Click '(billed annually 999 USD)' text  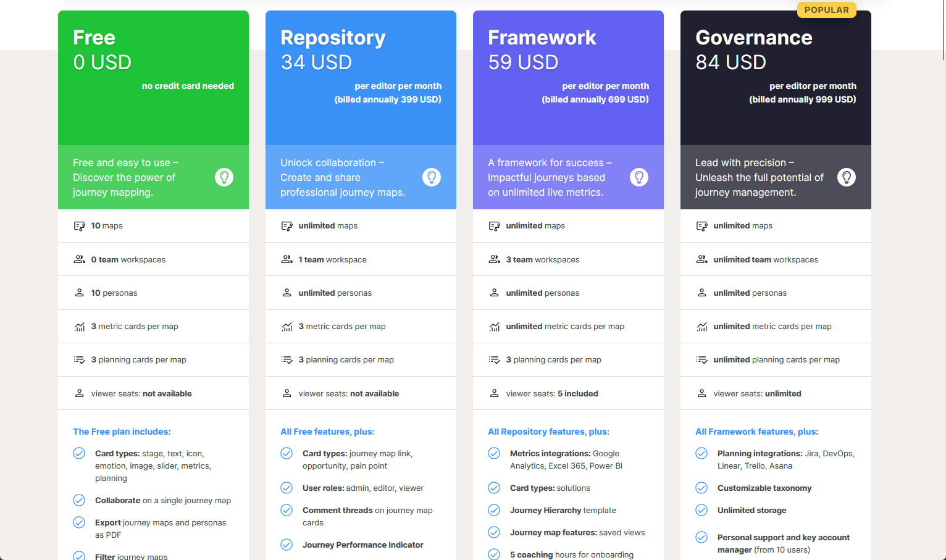(x=803, y=99)
